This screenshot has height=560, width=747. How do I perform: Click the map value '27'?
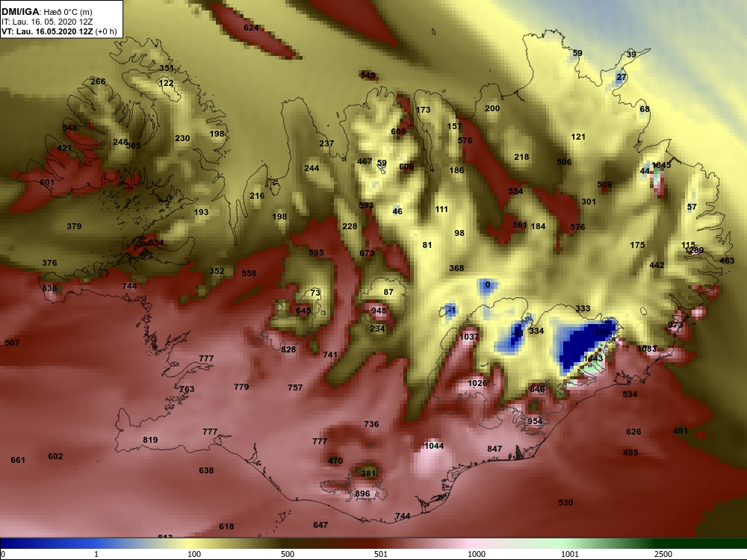coord(622,77)
